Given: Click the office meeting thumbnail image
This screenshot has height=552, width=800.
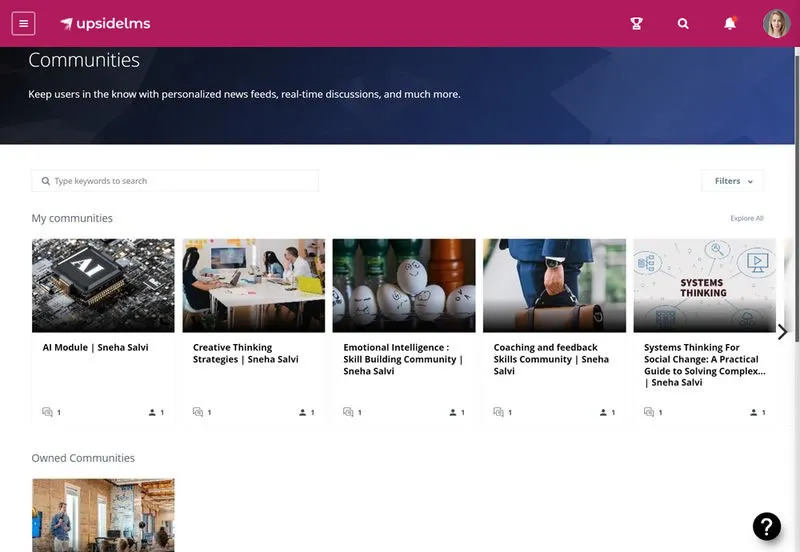Looking at the screenshot, I should (254, 286).
